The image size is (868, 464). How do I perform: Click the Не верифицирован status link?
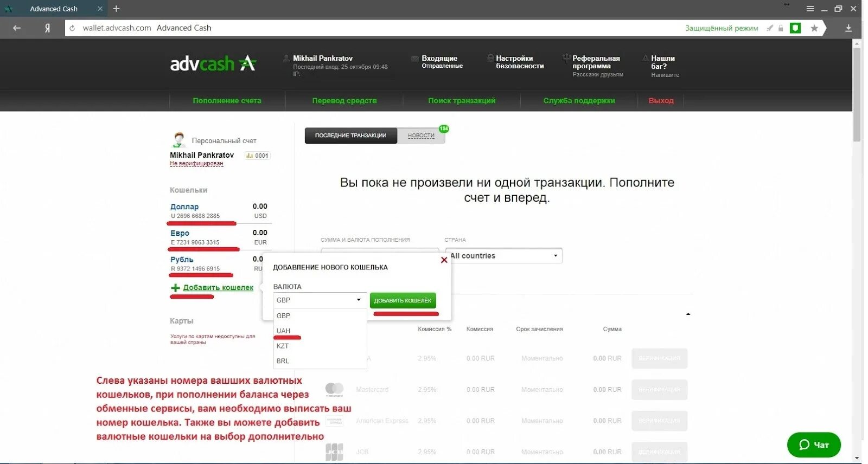coord(196,163)
